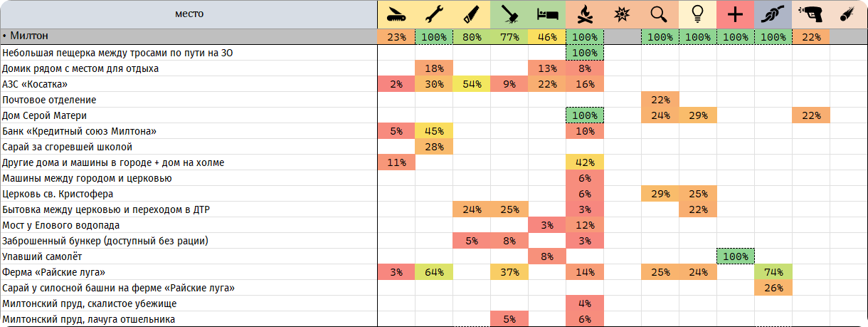Click the hand saw icon column header

472,14
